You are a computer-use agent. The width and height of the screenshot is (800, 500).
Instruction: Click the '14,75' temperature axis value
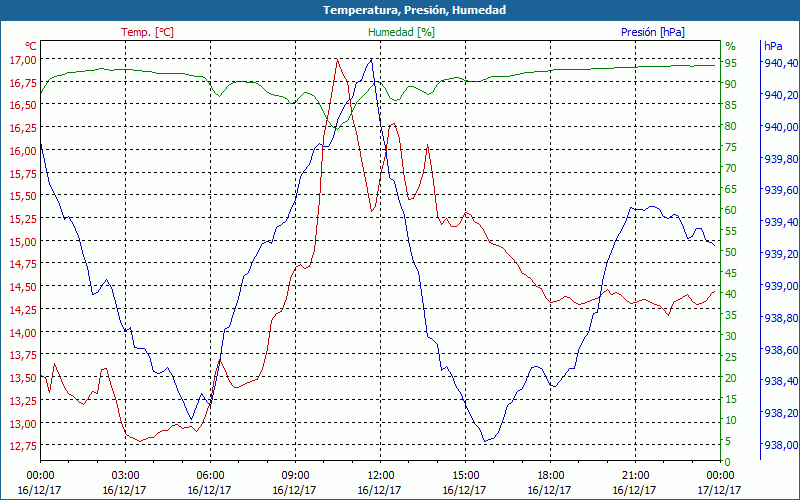(x=23, y=264)
